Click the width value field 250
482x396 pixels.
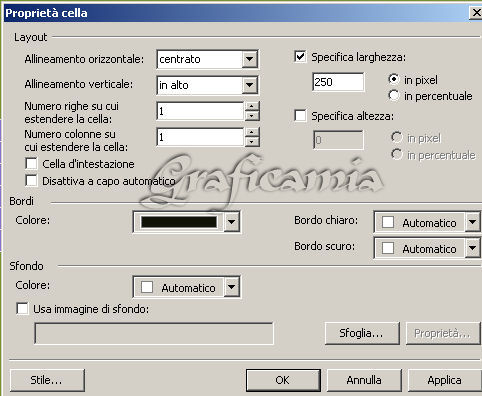pyautogui.click(x=338, y=82)
